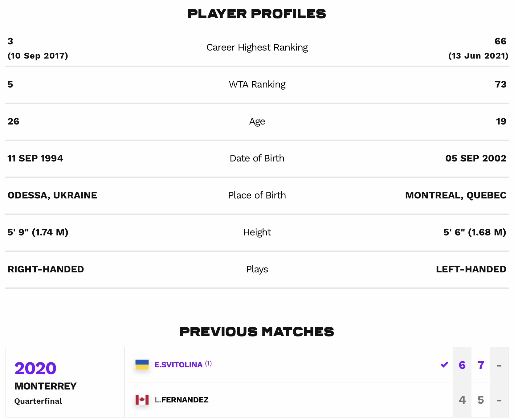Click Svitolina's second set score 7
This screenshot has height=420, width=514.
[x=481, y=365]
